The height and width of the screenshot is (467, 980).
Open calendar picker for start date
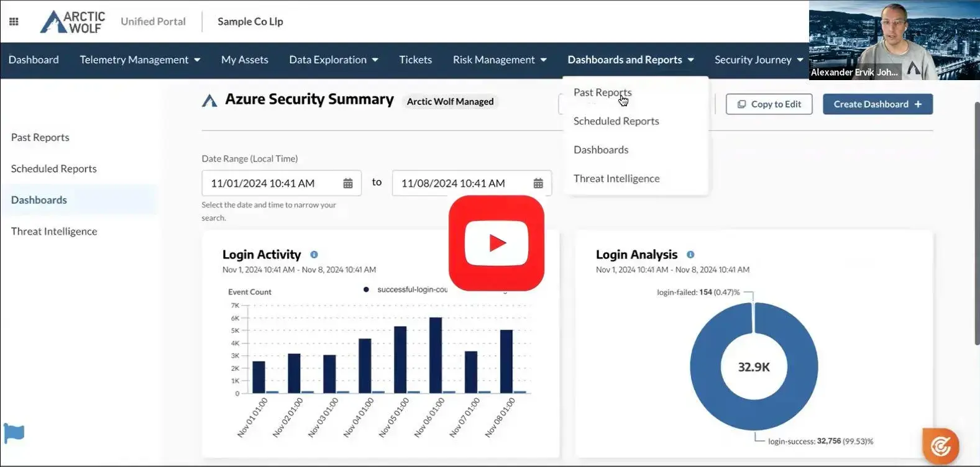[x=348, y=183]
